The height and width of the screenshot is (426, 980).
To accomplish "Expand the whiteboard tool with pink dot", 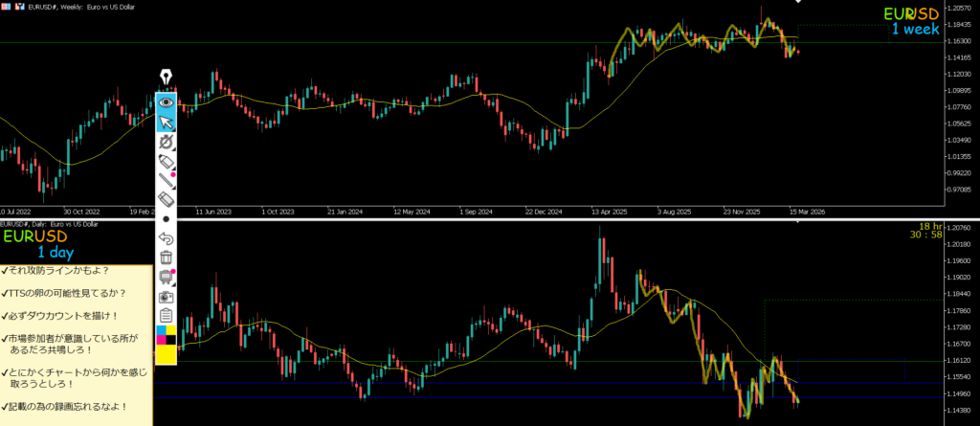I will click(x=166, y=278).
